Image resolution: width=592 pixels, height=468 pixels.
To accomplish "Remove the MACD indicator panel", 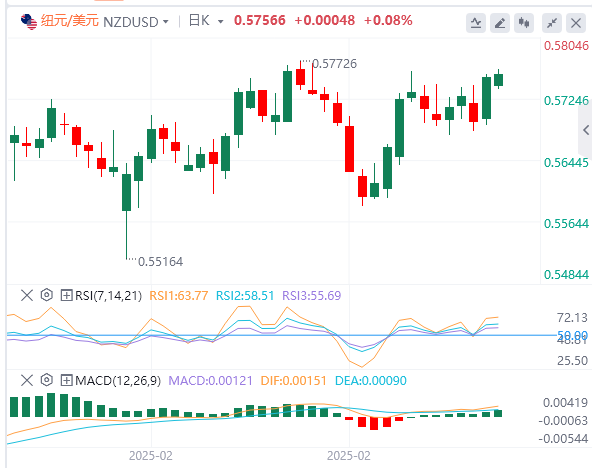I will click(x=27, y=380).
